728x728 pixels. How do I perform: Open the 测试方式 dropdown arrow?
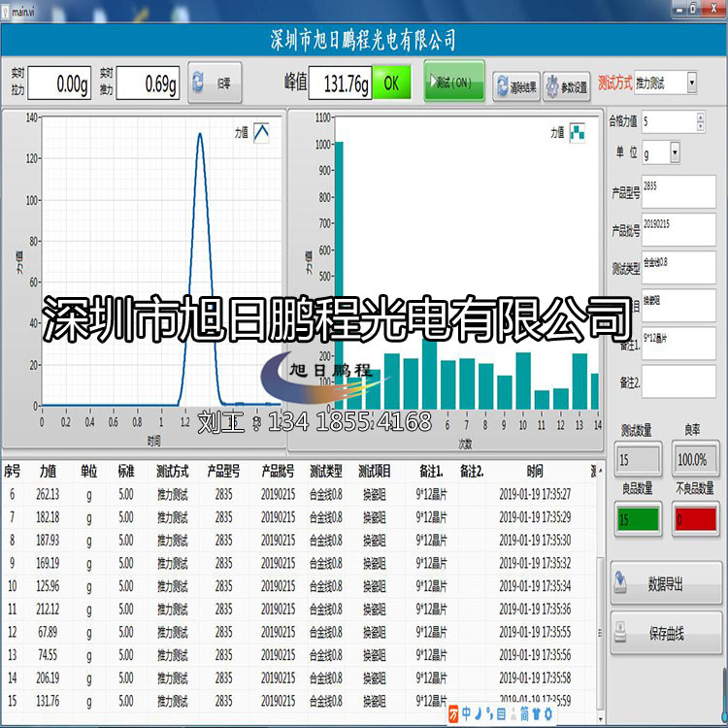click(x=692, y=83)
